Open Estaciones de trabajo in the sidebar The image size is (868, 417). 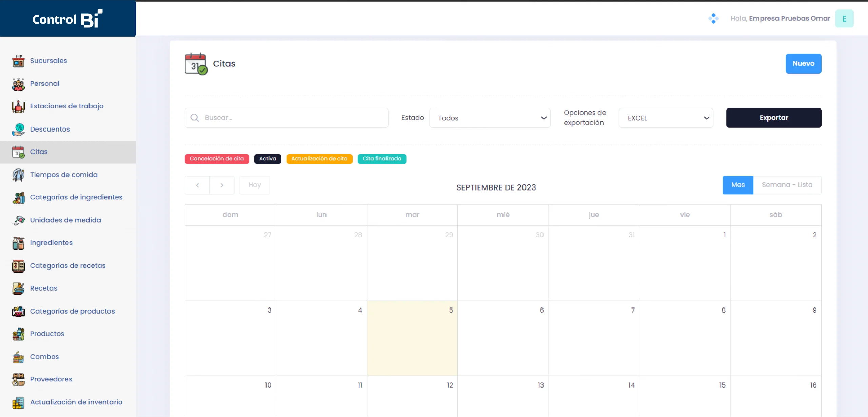(67, 106)
